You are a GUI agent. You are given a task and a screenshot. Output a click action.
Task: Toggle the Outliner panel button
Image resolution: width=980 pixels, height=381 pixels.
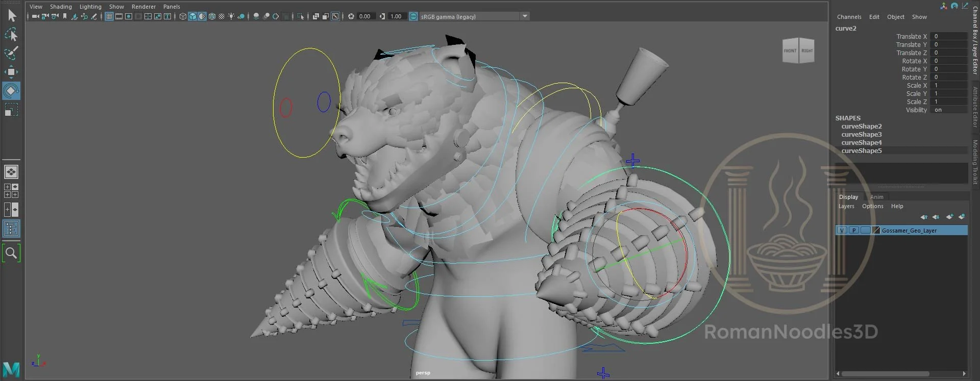point(11,228)
